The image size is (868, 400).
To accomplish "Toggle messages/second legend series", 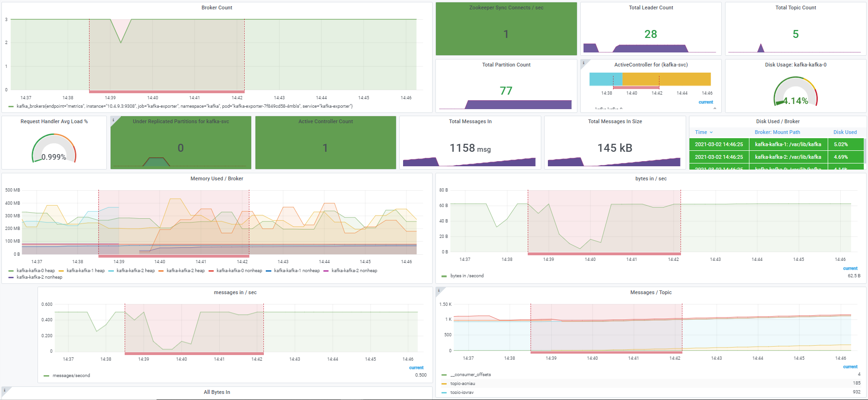I will click(71, 376).
